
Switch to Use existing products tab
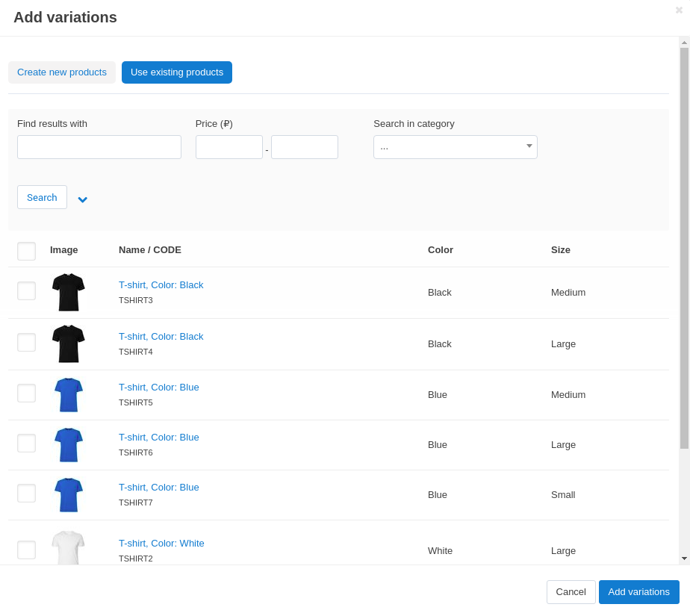tap(177, 72)
